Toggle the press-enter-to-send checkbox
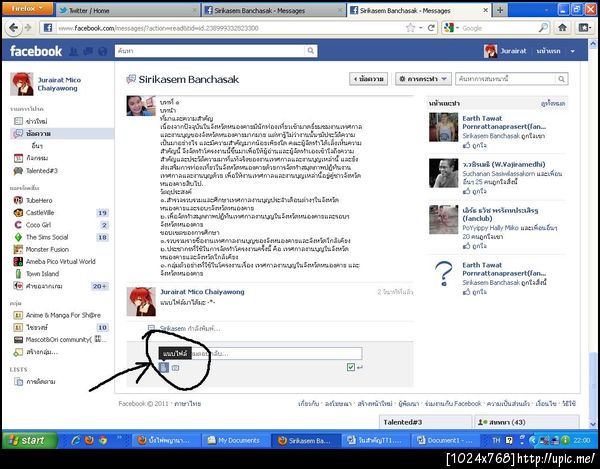 point(351,367)
